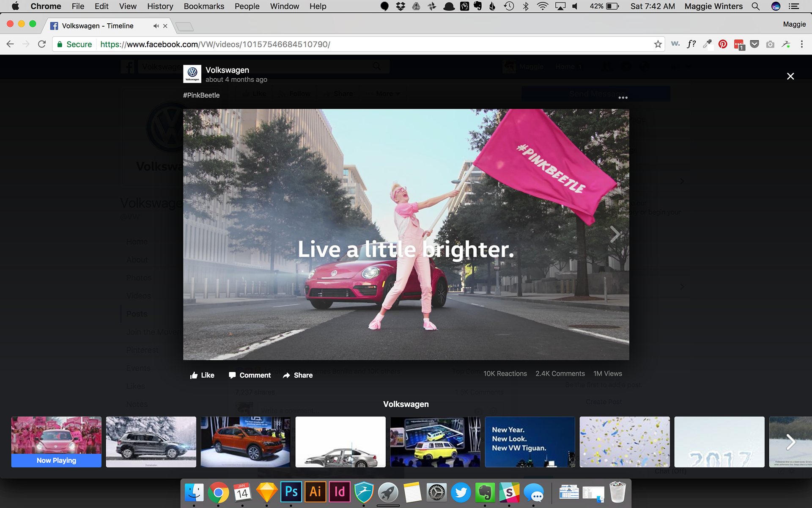Click the 1M Views text
Screen dimensions: 812x508
(607, 373)
